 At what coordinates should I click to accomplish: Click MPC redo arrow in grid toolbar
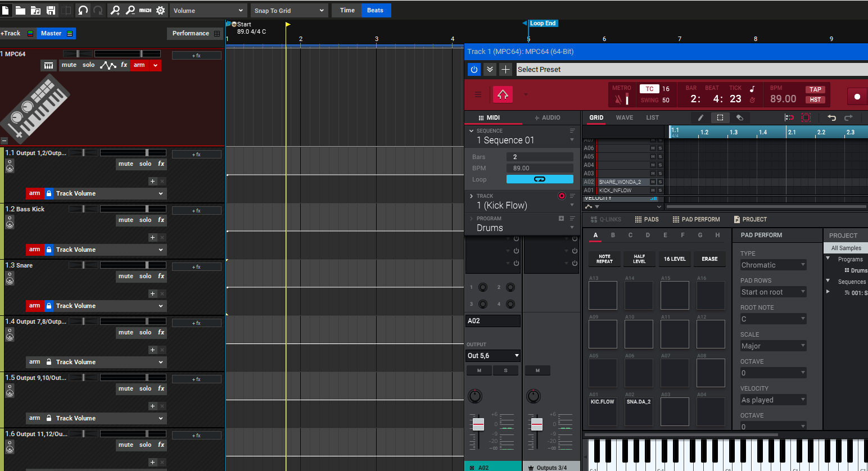(x=849, y=117)
